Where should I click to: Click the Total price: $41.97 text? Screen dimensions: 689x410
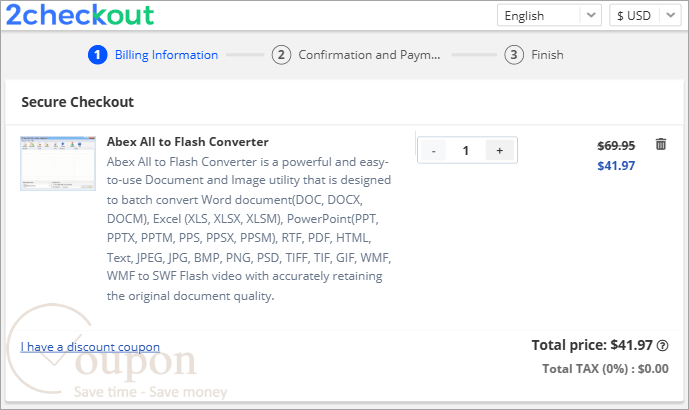(x=592, y=345)
